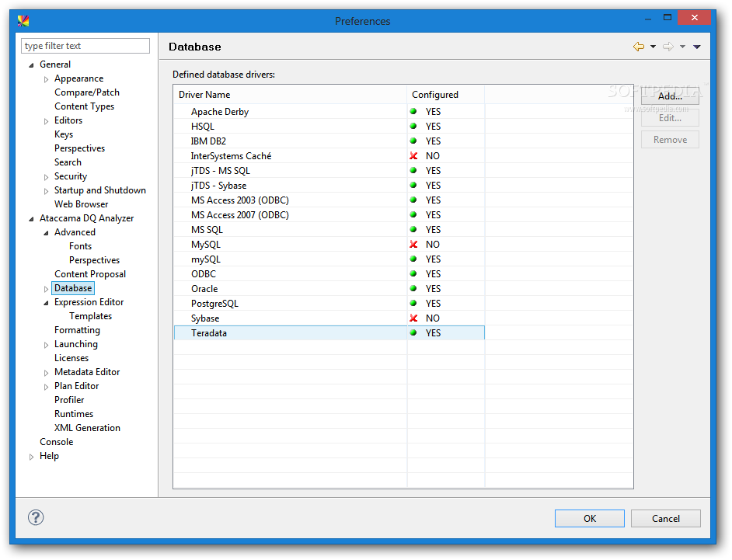
Task: Expand Startup and Shutdown node
Action: point(46,191)
